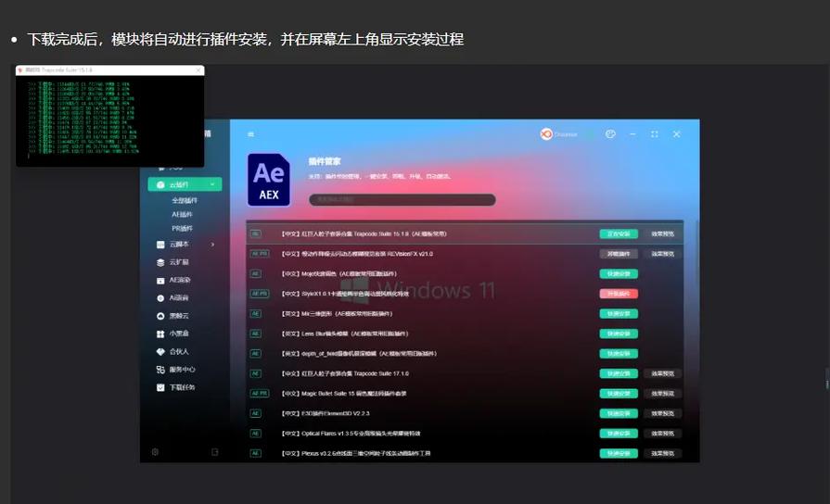Click the round icon below AE渲染 in the sidebar

coord(160,298)
